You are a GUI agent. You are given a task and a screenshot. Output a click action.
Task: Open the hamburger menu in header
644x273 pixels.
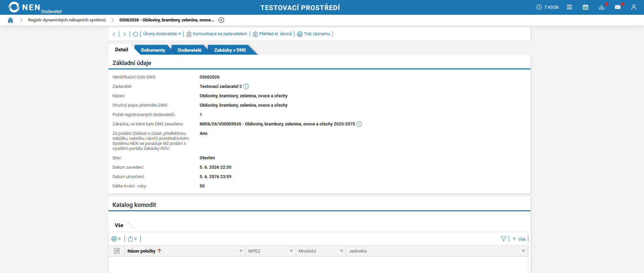[x=569, y=7]
